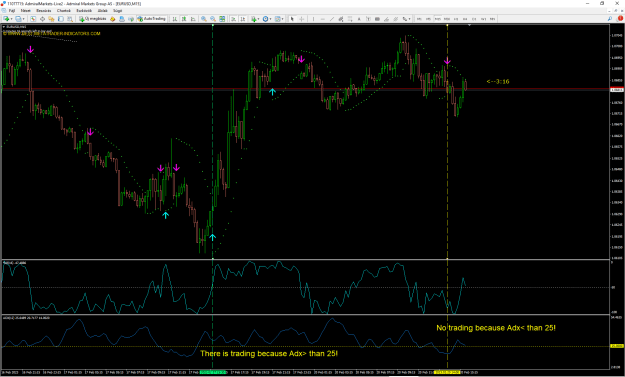The width and height of the screenshot is (625, 377).
Task: Toggle chart Auto Scroll
Action: [234, 19]
